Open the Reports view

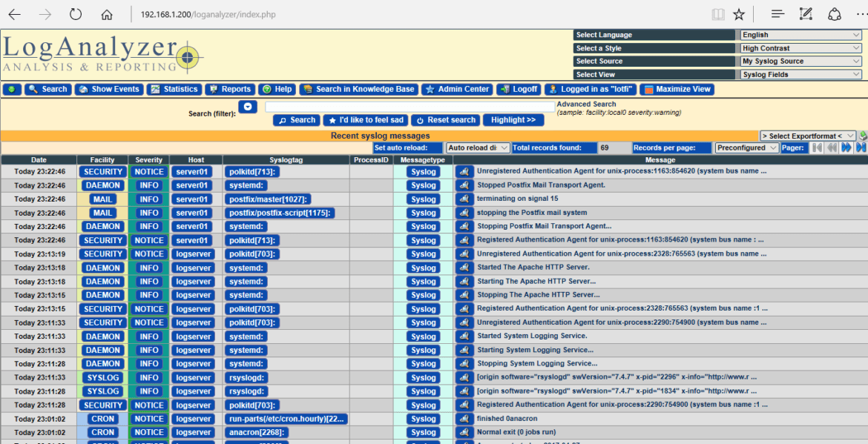[230, 89]
